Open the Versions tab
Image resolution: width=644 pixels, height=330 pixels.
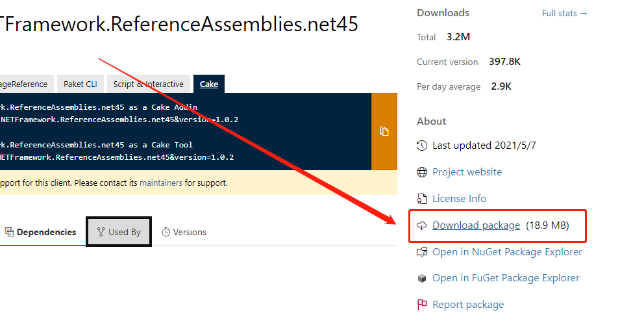[184, 232]
